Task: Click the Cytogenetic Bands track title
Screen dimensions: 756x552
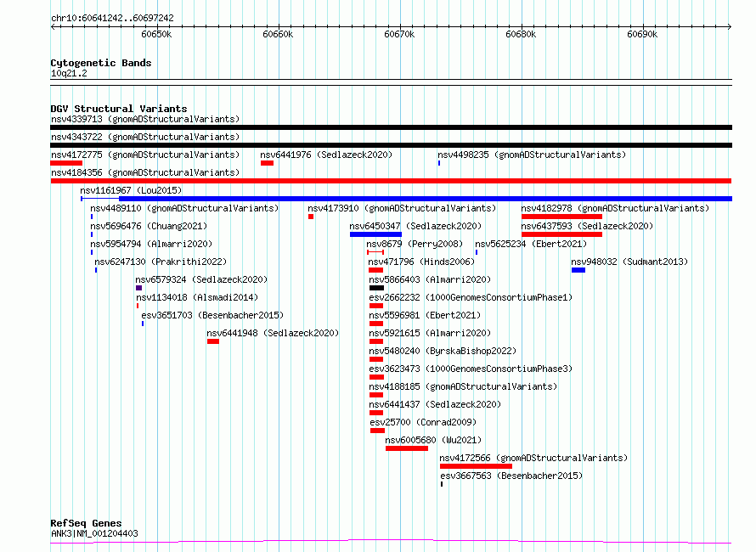Action: click(101, 63)
